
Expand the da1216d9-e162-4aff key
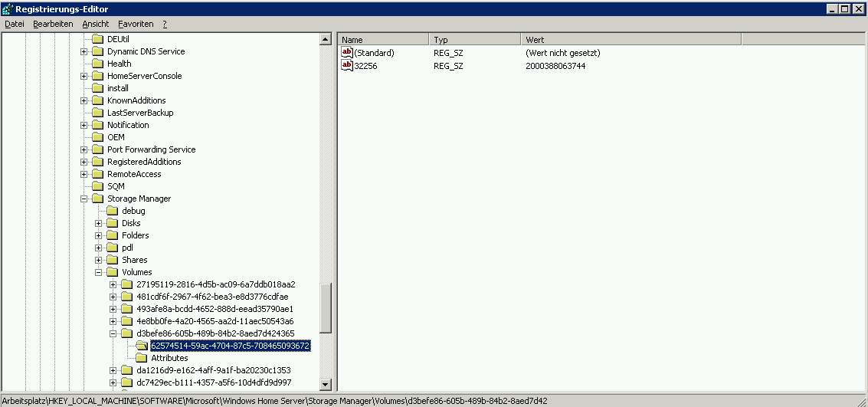[113, 370]
